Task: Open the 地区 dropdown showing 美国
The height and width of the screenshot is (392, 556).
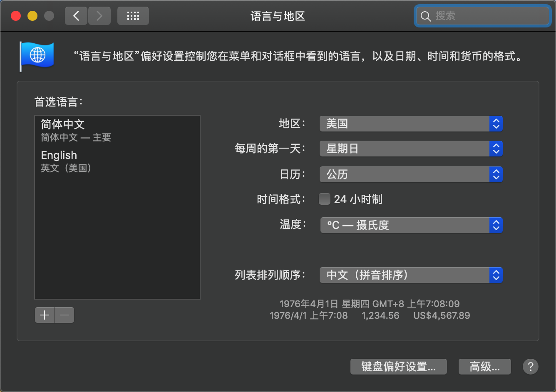Action: 411,124
